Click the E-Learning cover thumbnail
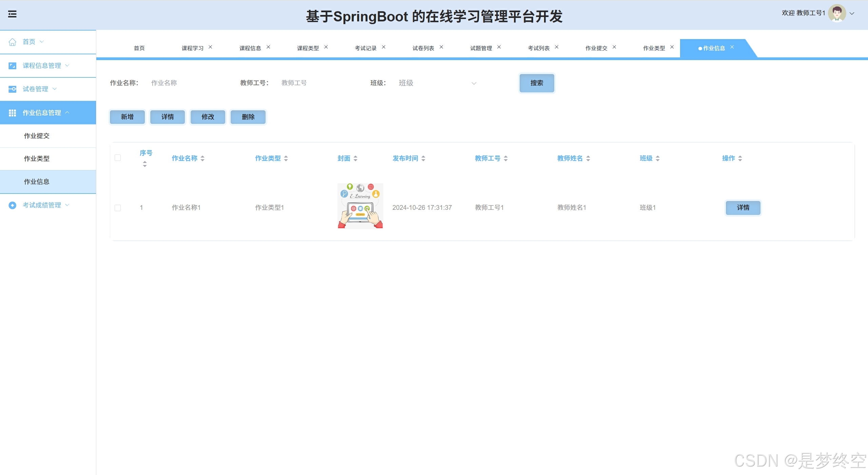The width and height of the screenshot is (868, 475). tap(360, 206)
